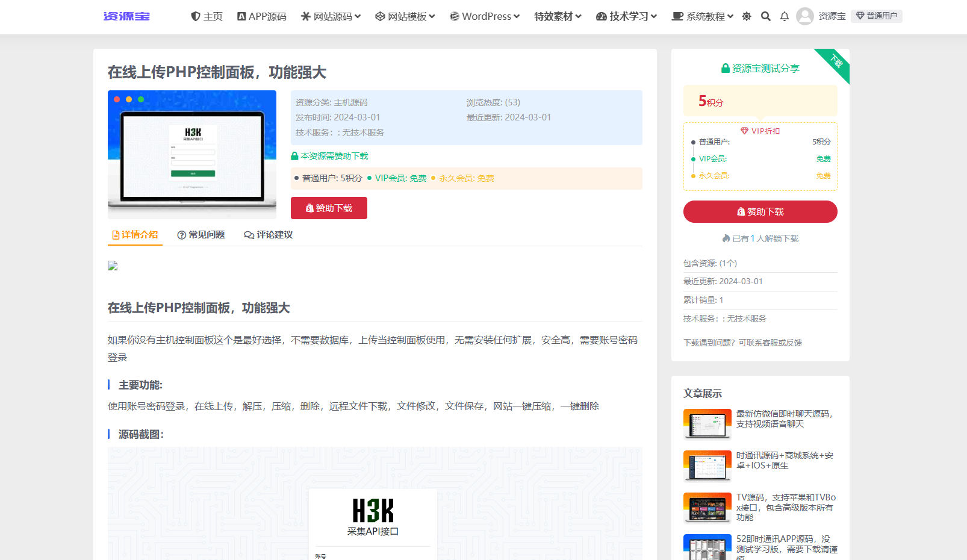Expand the 系统教程 dropdown

click(703, 16)
